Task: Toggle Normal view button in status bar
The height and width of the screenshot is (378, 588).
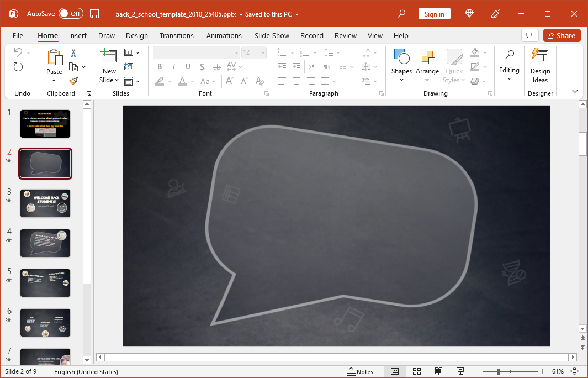Action: coord(395,371)
